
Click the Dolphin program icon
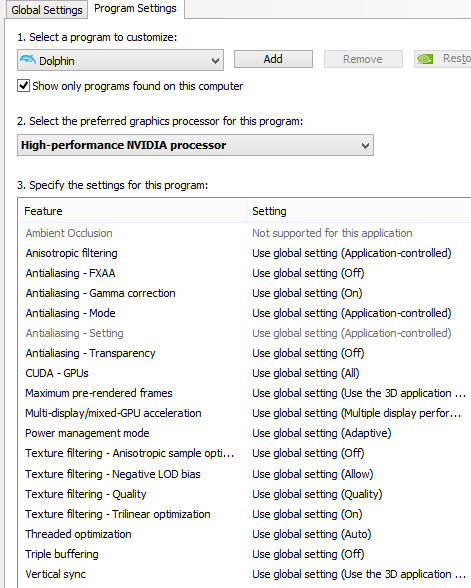pos(28,60)
